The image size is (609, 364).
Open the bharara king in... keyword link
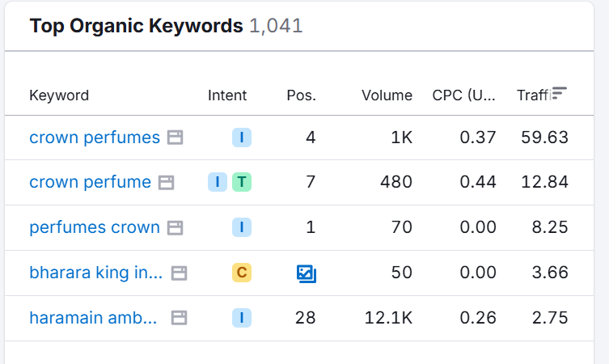point(96,273)
